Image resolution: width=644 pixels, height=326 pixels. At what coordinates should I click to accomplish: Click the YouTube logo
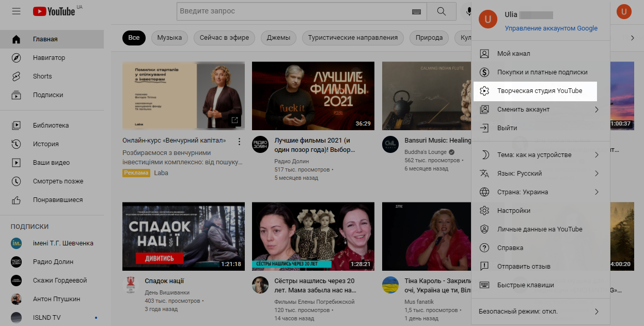pyautogui.click(x=54, y=11)
